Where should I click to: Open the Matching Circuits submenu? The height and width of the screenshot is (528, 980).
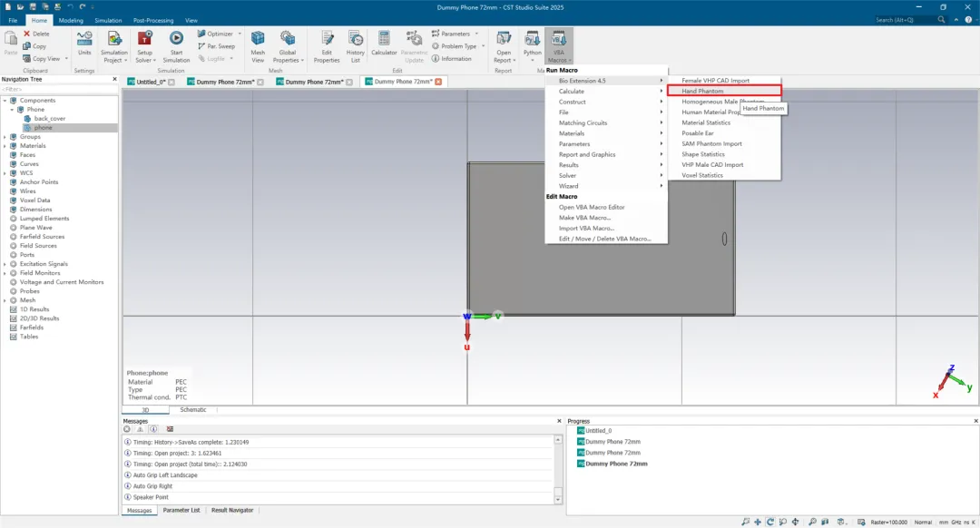(x=605, y=123)
